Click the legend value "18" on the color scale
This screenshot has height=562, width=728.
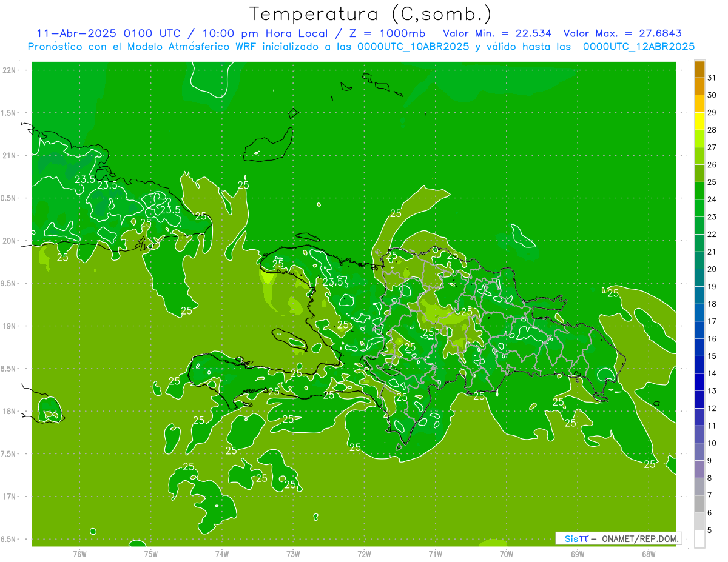pyautogui.click(x=712, y=304)
